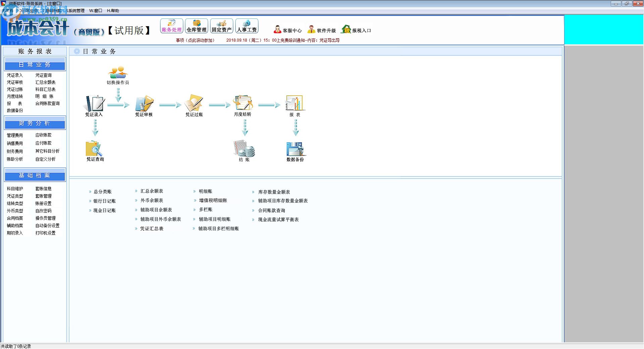644x349 pixels.
Task: Switch to the 仓库管理 module
Action: [x=197, y=26]
